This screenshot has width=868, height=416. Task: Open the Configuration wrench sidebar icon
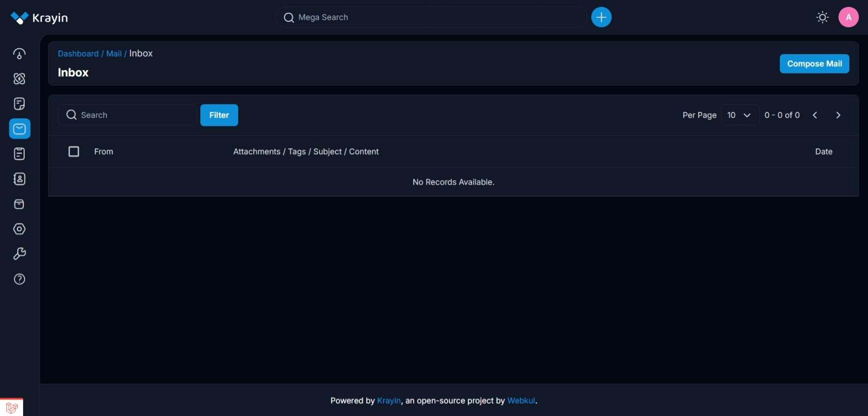19,254
